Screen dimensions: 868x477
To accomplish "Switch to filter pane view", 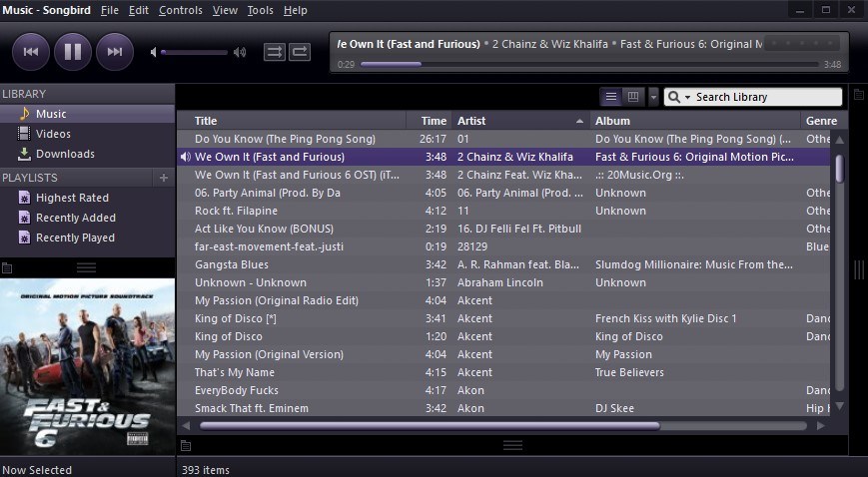I will tap(632, 97).
